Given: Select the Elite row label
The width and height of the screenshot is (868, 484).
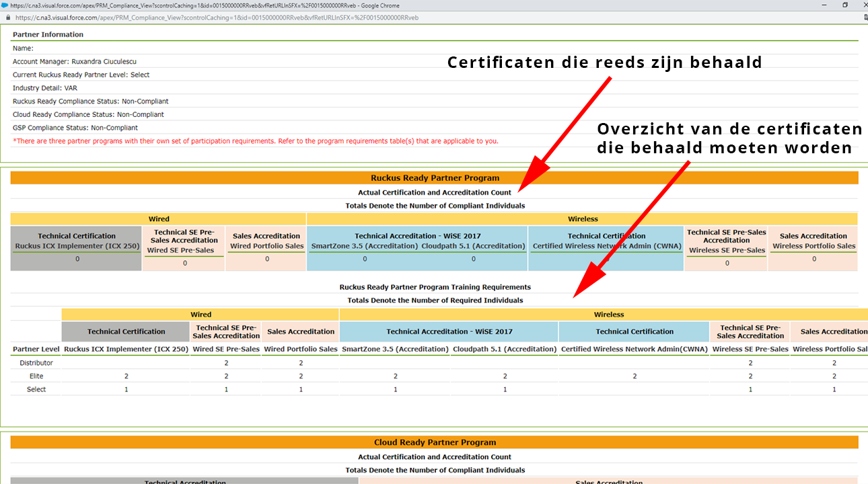Looking at the screenshot, I should 36,376.
